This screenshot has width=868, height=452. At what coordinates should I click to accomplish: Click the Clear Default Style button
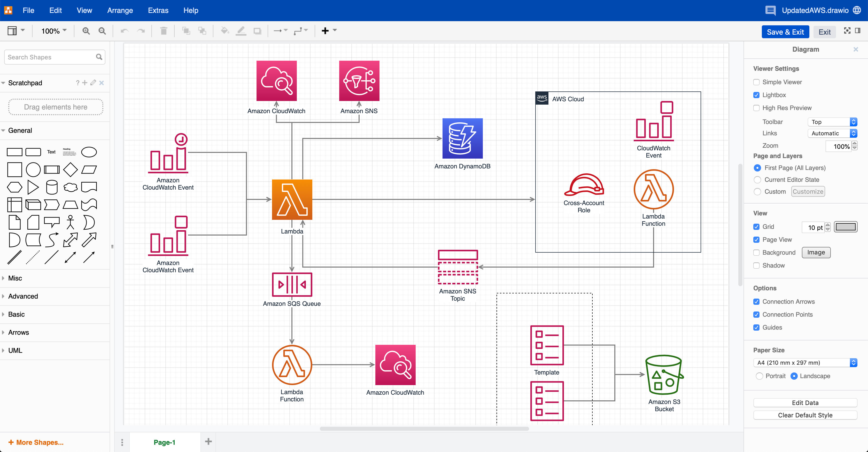pos(805,415)
